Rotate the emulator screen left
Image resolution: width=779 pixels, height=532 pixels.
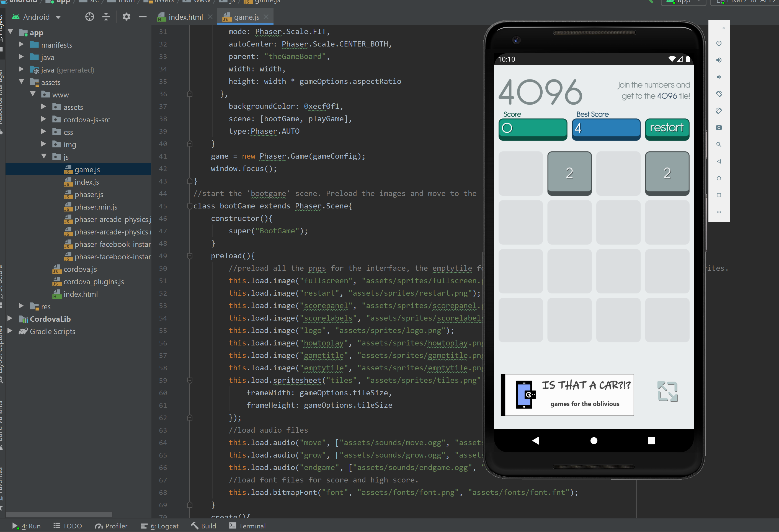(x=719, y=94)
